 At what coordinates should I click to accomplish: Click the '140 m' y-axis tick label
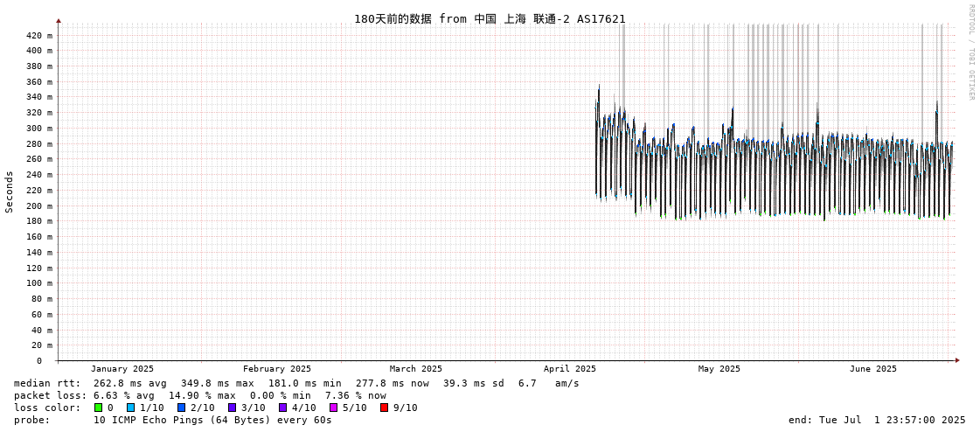pyautogui.click(x=39, y=252)
